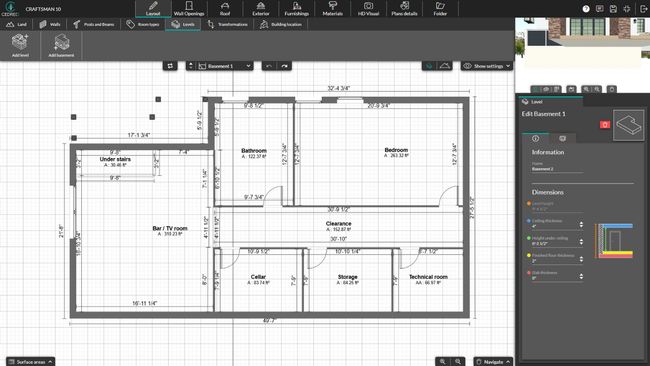Select the Room types tool
Screen dimensions: 650x366
pos(143,24)
